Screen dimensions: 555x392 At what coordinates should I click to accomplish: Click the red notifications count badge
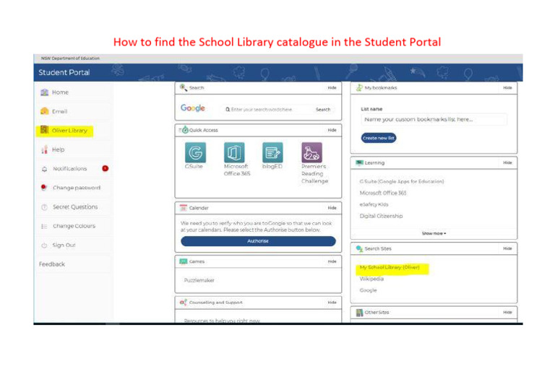point(105,169)
